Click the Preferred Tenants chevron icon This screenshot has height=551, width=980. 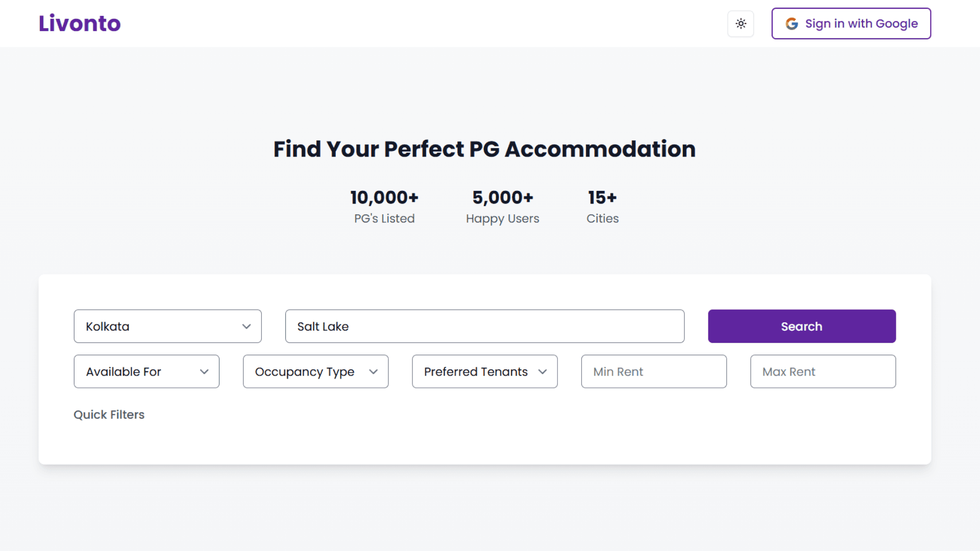point(542,372)
